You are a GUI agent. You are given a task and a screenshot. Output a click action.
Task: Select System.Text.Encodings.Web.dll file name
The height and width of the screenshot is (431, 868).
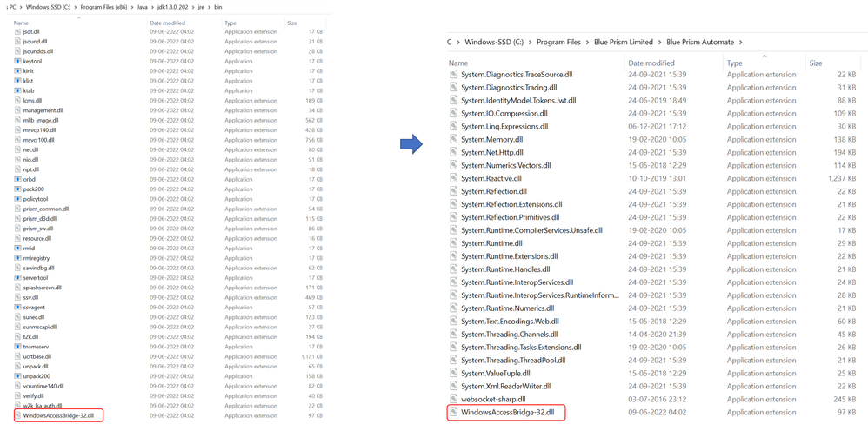tap(510, 322)
